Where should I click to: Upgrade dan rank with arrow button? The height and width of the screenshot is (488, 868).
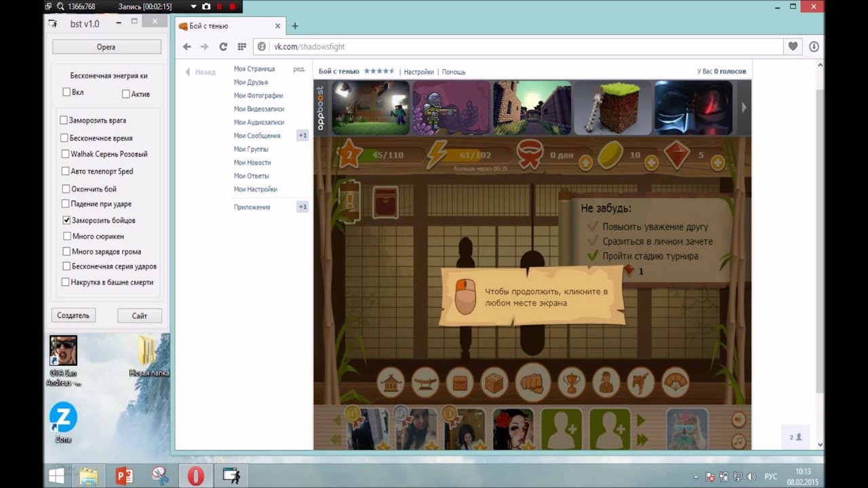[x=586, y=163]
